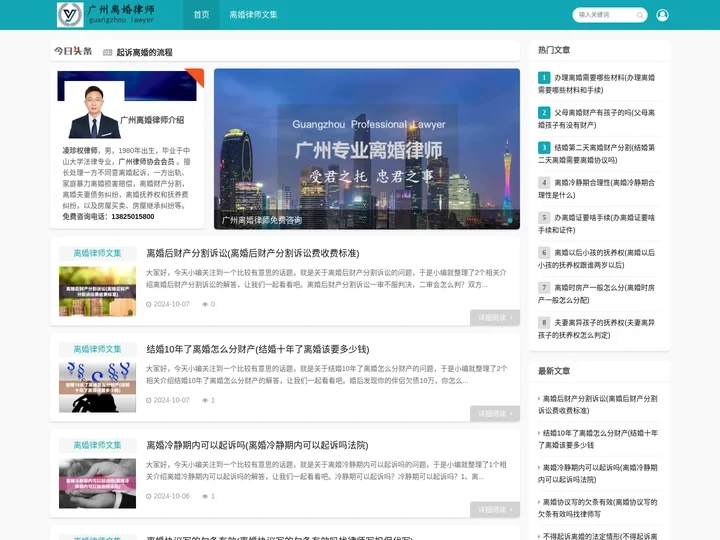Viewport: 720px width, 540px height.
Task: Open headline 起诉离婚的流程
Action: point(144,52)
